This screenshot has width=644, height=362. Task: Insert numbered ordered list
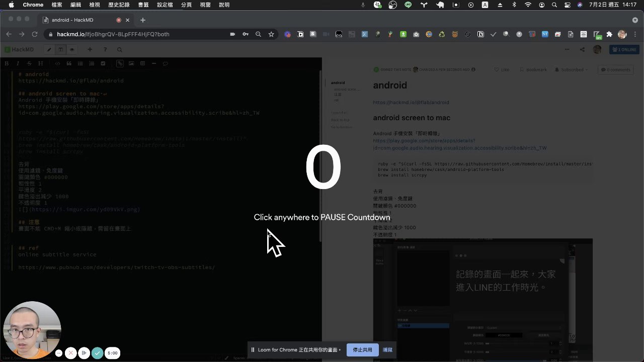click(92, 64)
